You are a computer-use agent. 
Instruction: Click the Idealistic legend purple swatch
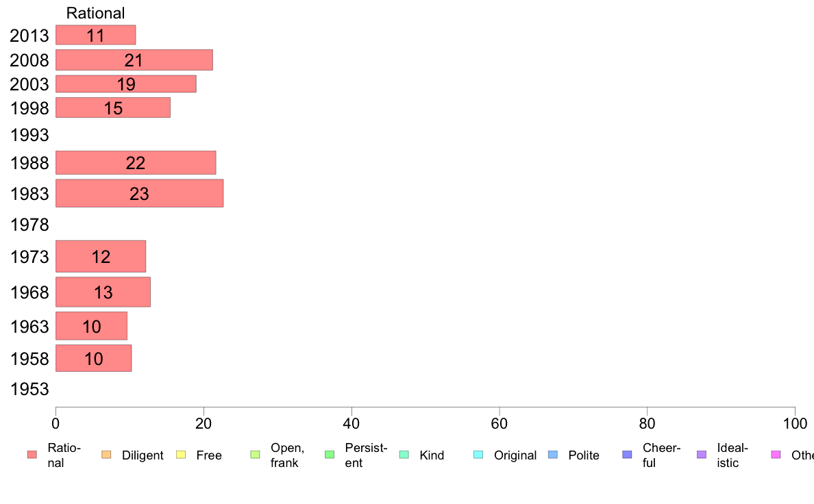click(x=702, y=455)
